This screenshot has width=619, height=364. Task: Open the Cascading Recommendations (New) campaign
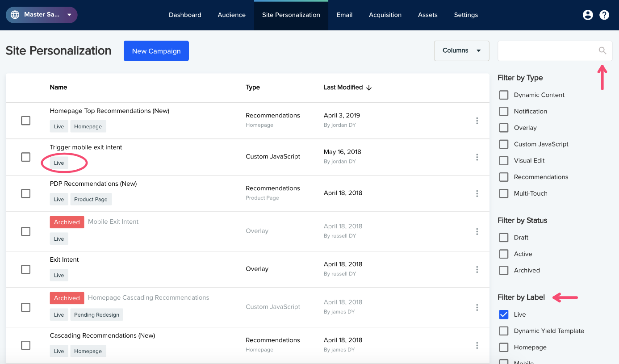click(x=102, y=335)
